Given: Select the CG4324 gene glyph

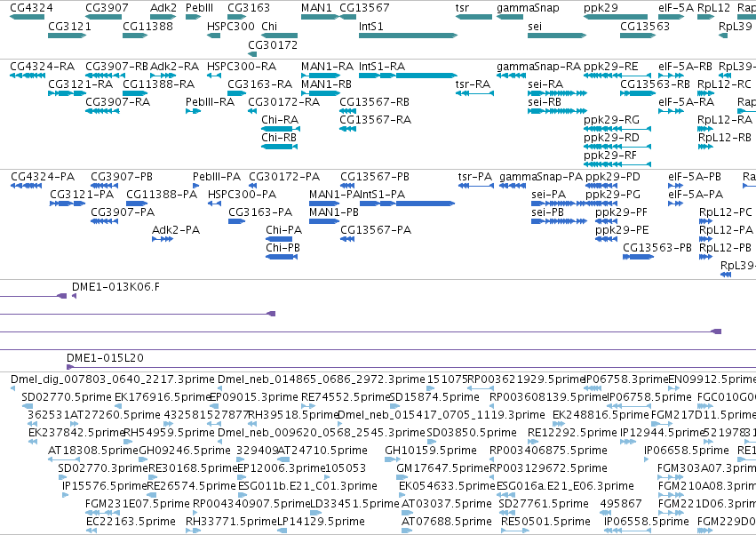Looking at the screenshot, I should click(27, 17).
